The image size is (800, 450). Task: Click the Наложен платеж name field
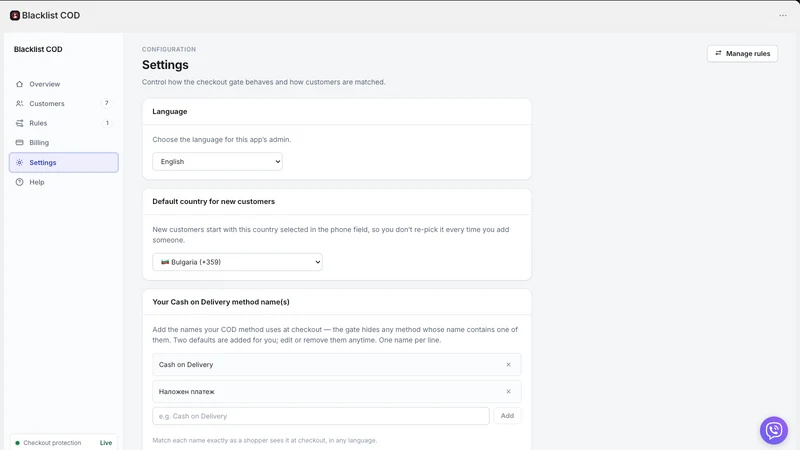tap(337, 391)
